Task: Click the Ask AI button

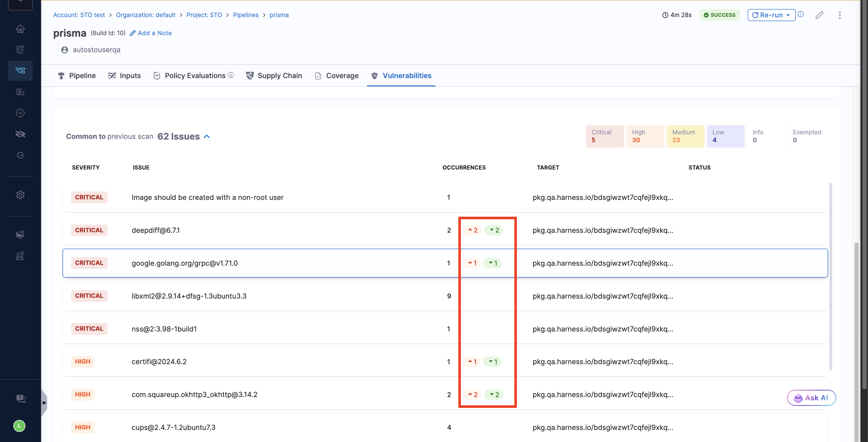Action: pyautogui.click(x=811, y=398)
